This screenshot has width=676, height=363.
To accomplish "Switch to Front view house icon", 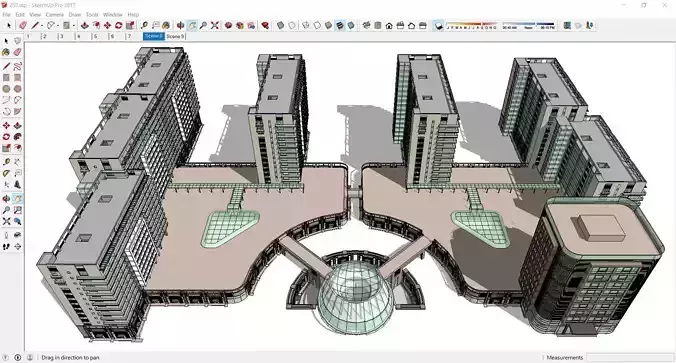I will click(389, 26).
